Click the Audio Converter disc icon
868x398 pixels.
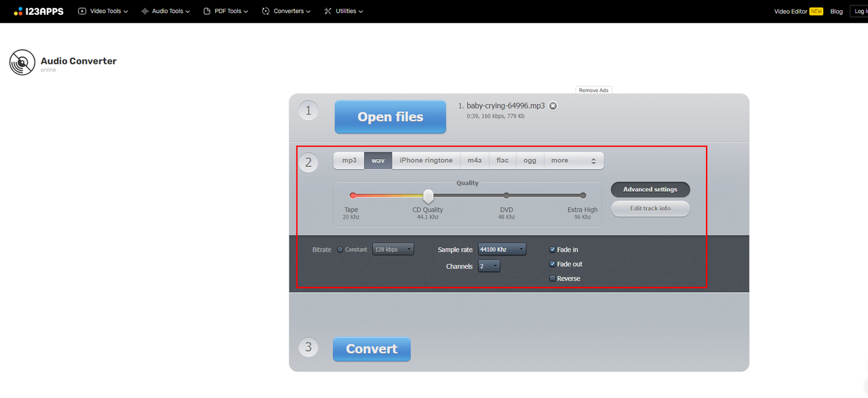click(x=22, y=62)
